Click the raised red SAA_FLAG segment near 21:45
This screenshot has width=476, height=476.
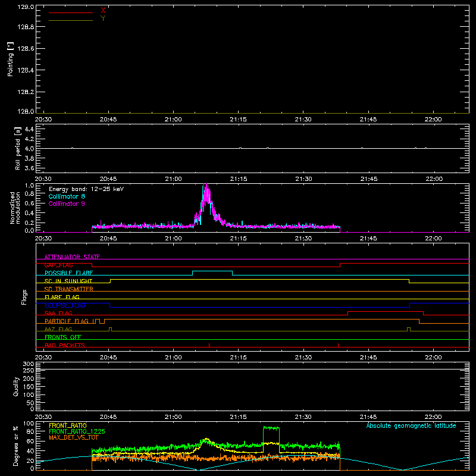(x=386, y=312)
